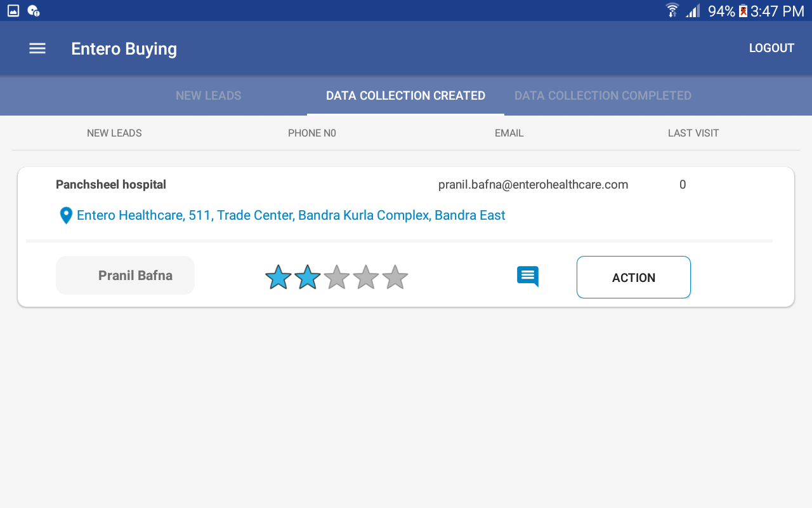
Task: Set rating to four stars
Action: click(x=366, y=277)
